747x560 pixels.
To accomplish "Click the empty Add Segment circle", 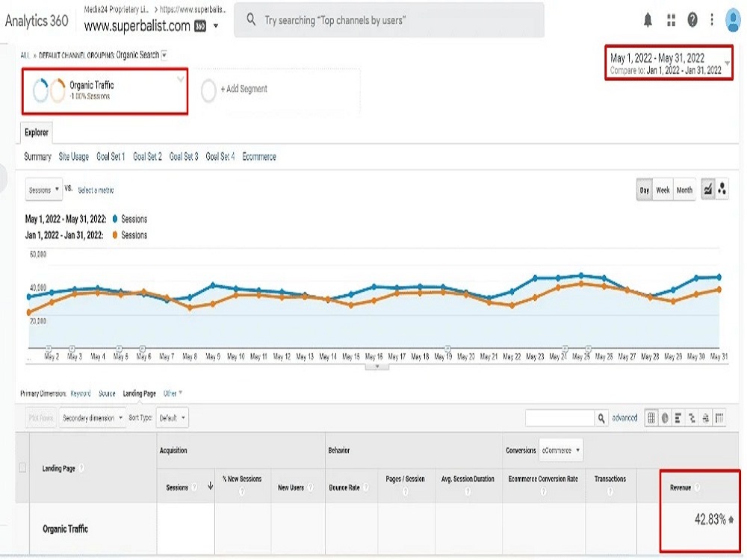I will tap(208, 90).
